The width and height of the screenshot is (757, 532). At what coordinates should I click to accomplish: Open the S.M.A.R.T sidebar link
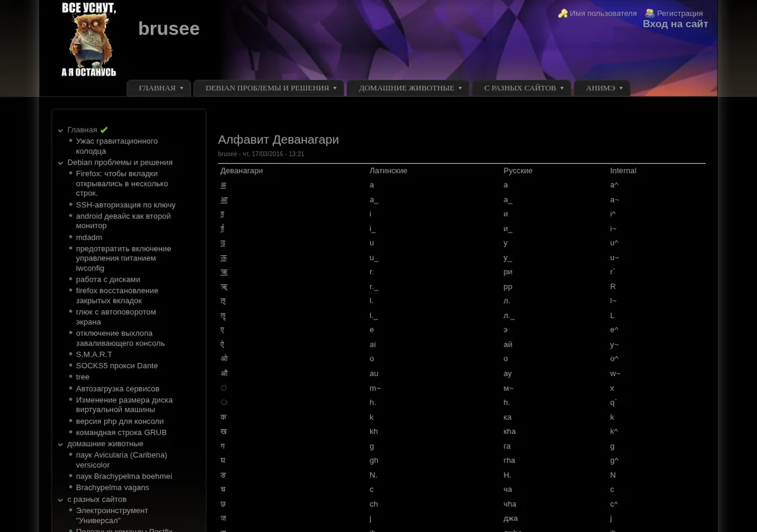94,354
